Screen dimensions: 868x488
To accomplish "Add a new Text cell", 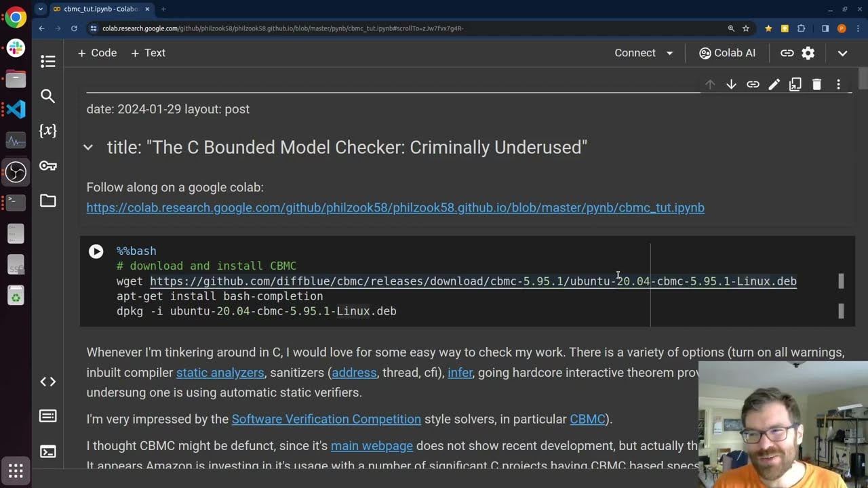I will (148, 53).
